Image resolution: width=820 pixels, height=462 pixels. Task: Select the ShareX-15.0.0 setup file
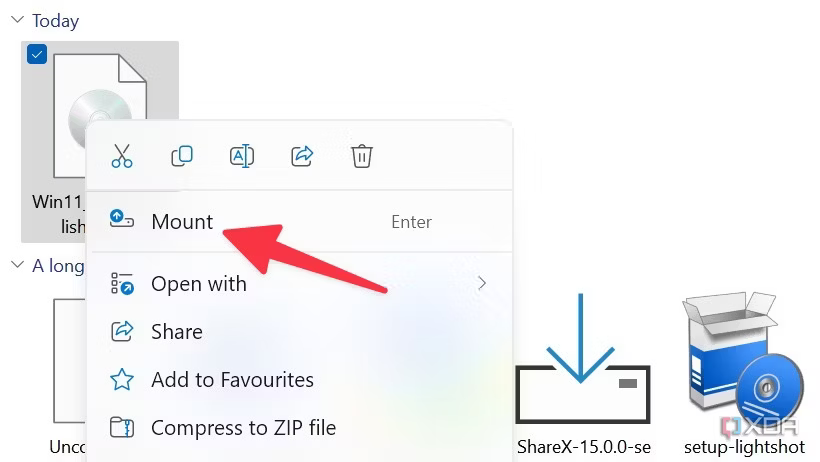click(x=583, y=374)
